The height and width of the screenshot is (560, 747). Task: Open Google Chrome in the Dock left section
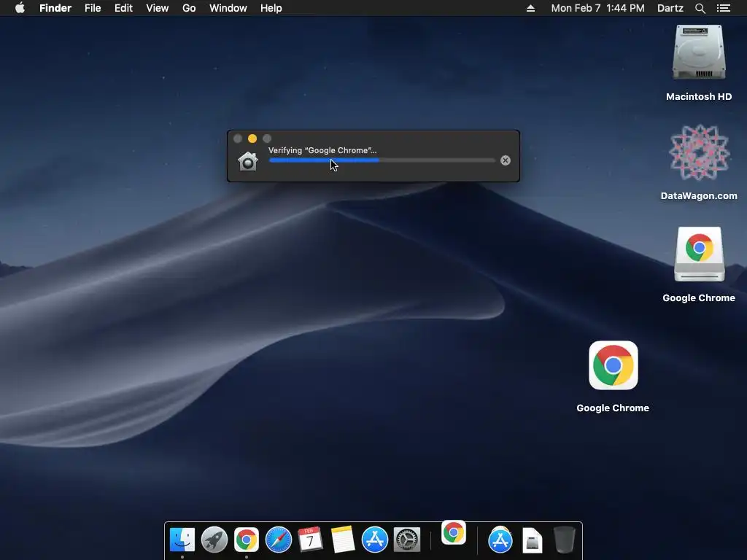pyautogui.click(x=247, y=540)
